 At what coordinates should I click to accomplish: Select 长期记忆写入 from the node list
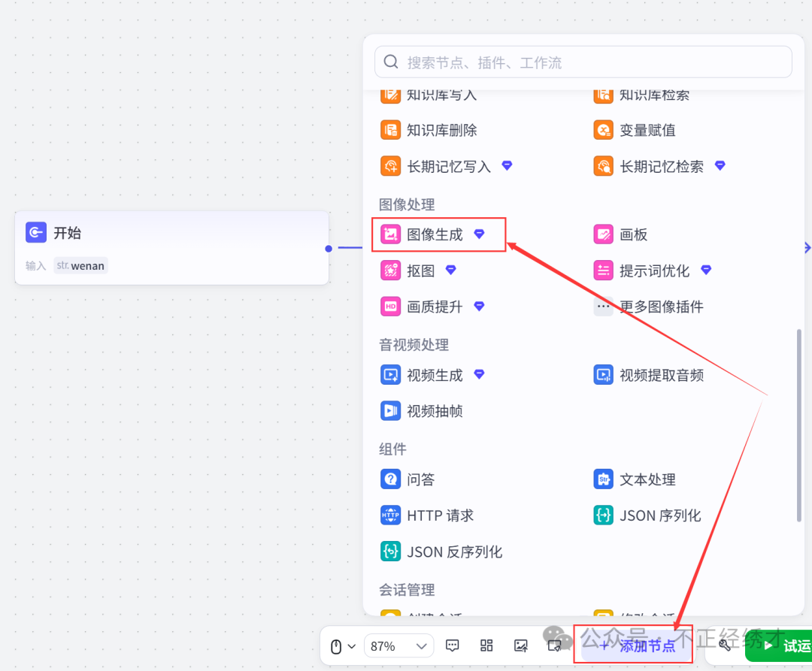pyautogui.click(x=448, y=166)
